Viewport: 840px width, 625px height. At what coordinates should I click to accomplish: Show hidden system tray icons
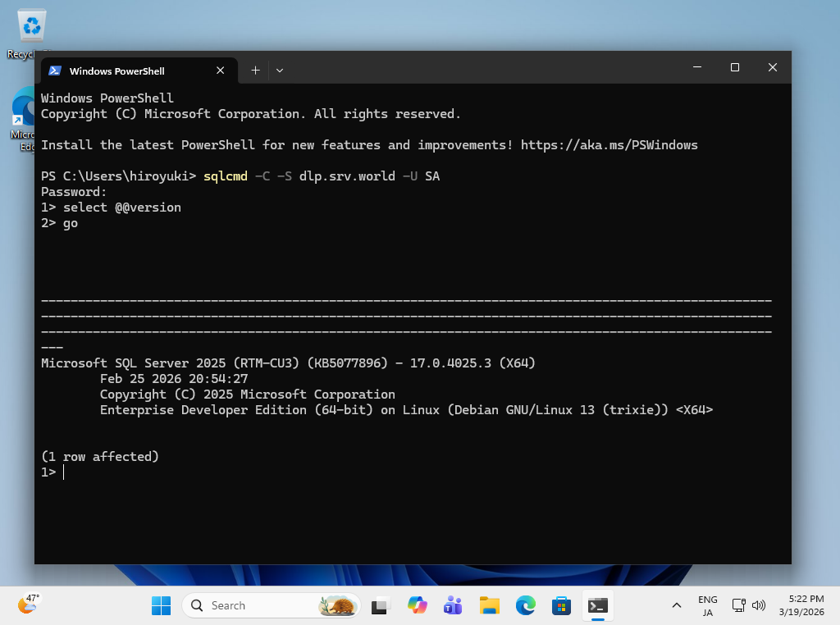pyautogui.click(x=677, y=605)
